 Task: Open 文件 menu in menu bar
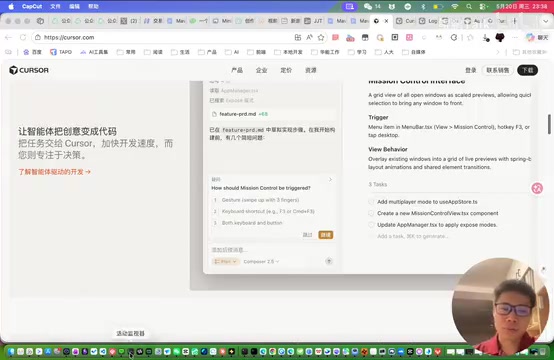tap(55, 6)
